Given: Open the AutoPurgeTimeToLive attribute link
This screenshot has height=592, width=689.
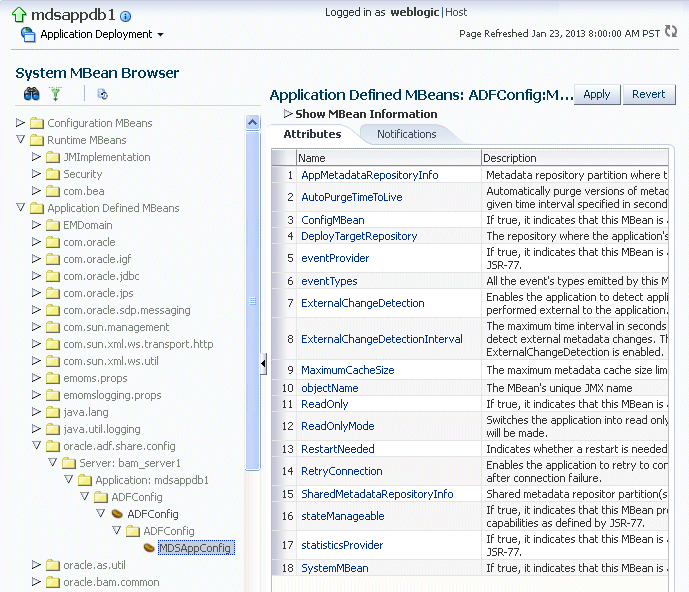Looking at the screenshot, I should point(352,197).
